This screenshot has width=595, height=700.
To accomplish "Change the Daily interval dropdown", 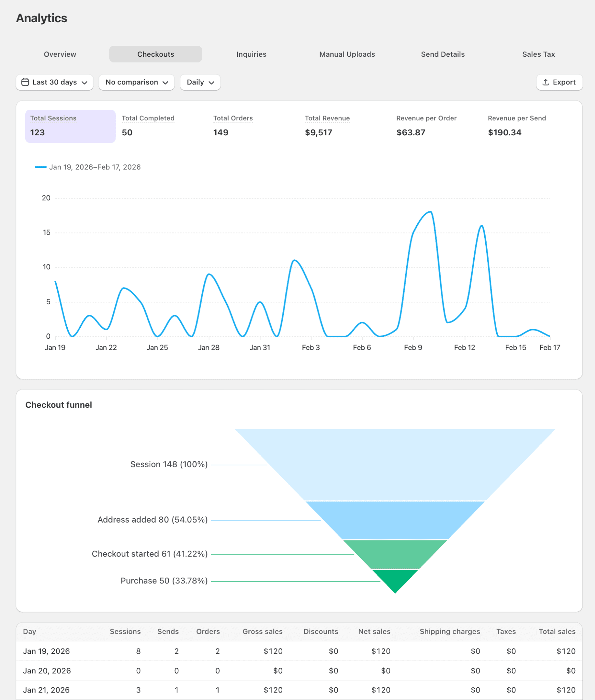I will [200, 82].
